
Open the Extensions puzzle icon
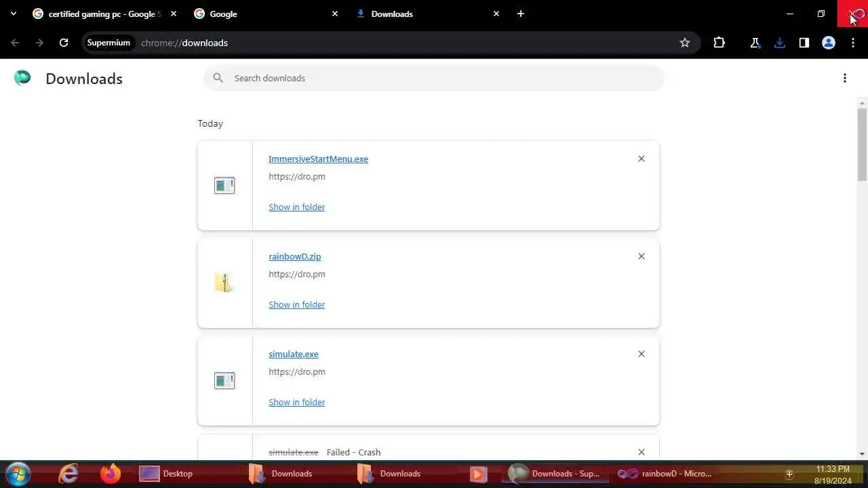point(719,43)
